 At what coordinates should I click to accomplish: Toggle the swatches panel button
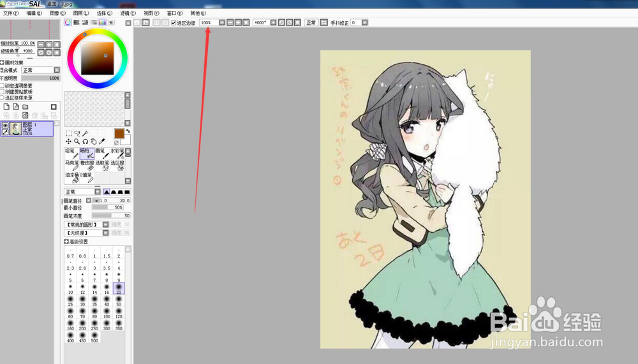point(102,22)
